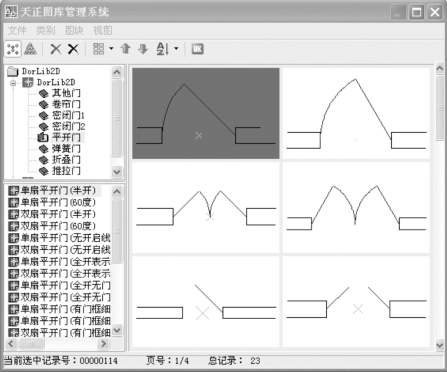Image resolution: width=447 pixels, height=372 pixels.
Task: Open the 图块 menu
Action: tap(74, 31)
